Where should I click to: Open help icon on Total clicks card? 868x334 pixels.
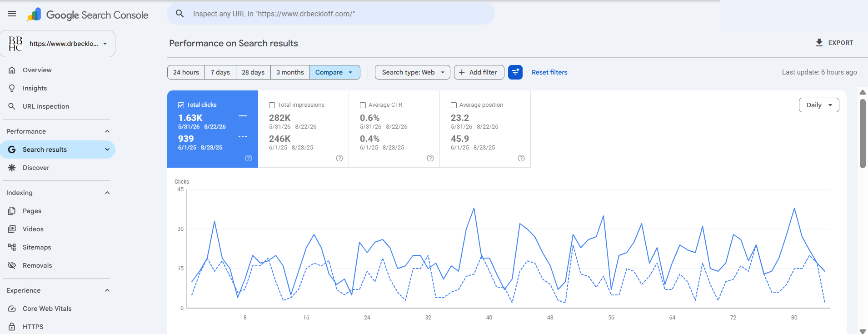click(249, 158)
